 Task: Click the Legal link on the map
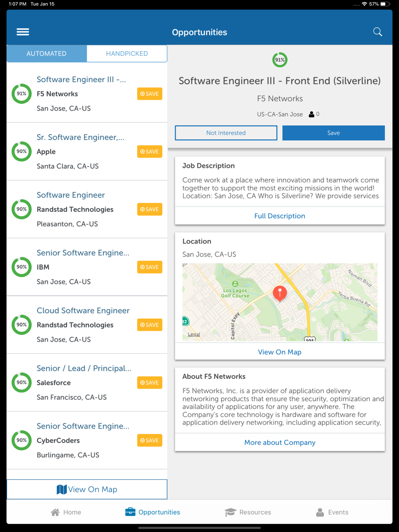[194, 334]
